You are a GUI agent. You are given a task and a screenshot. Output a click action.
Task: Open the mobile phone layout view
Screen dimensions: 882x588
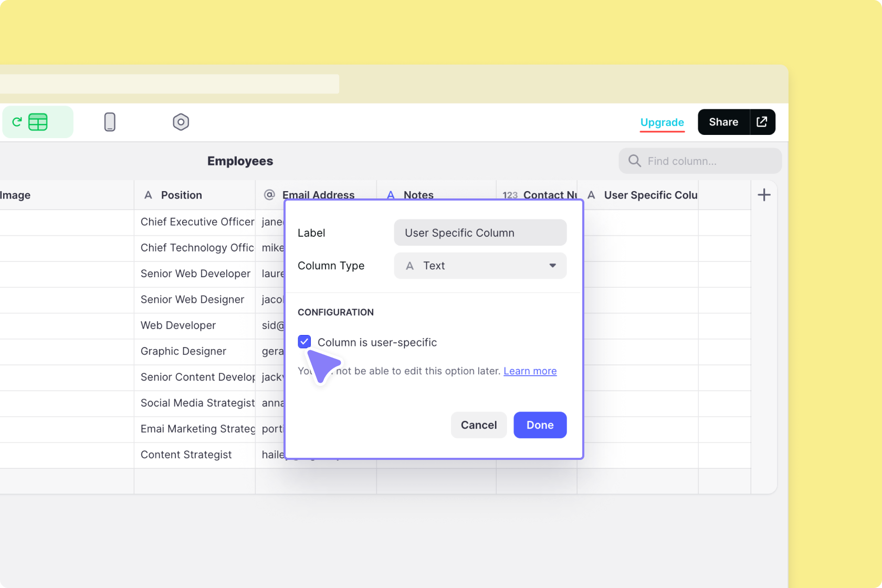(x=110, y=122)
